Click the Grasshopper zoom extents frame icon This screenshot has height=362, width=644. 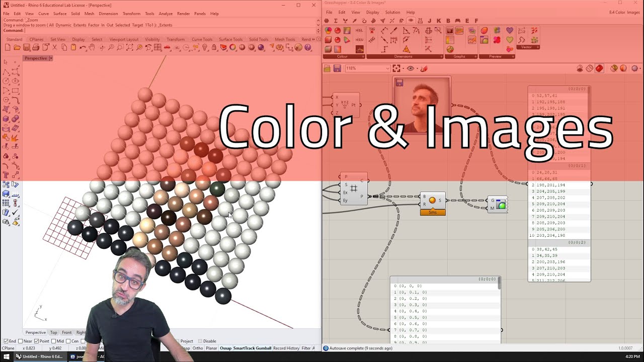pyautogui.click(x=396, y=68)
